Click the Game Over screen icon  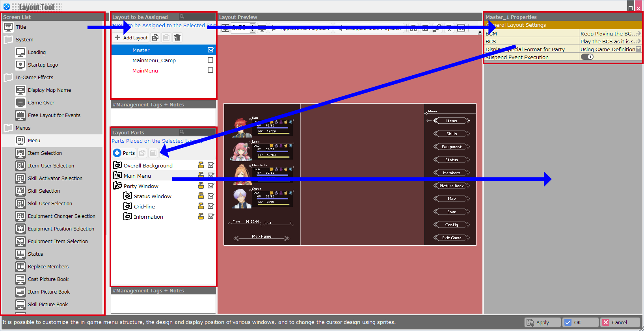(20, 102)
